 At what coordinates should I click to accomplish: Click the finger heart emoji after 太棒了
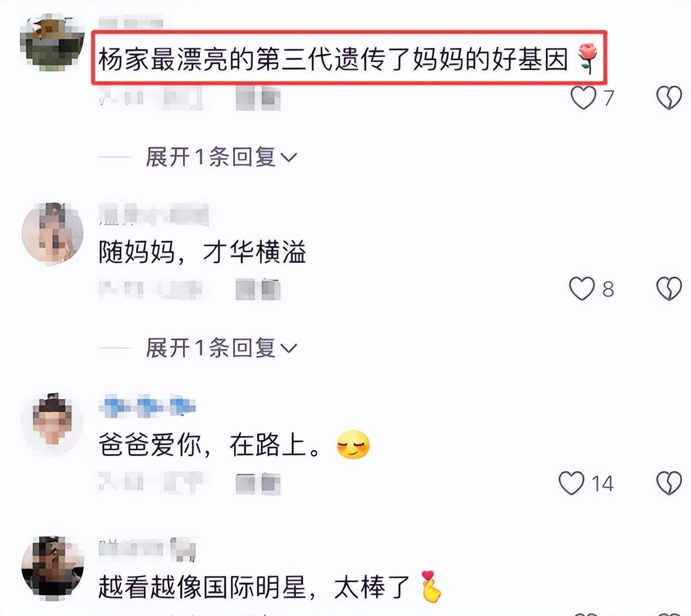[x=431, y=586]
